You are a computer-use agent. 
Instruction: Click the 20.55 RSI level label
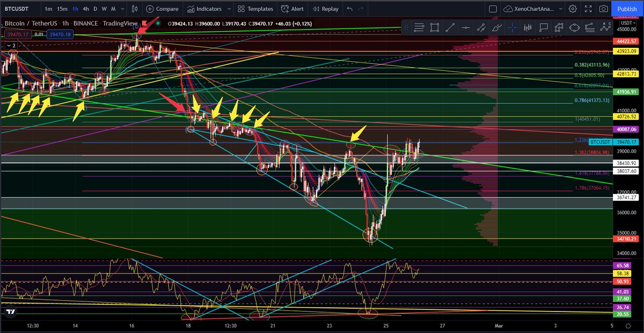[x=623, y=314]
